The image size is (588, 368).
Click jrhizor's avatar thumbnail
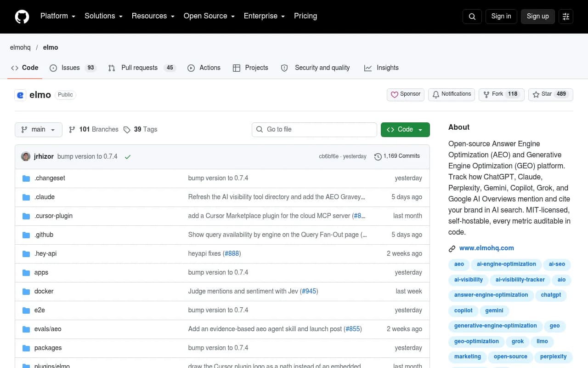coord(26,156)
